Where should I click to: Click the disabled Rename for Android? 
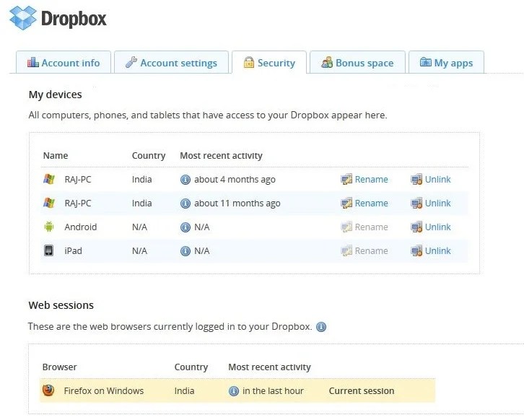point(371,227)
